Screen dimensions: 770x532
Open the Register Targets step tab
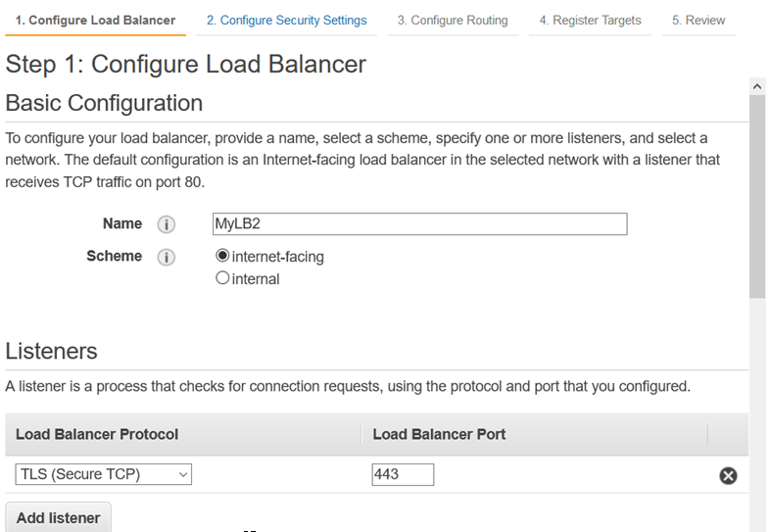pos(590,20)
